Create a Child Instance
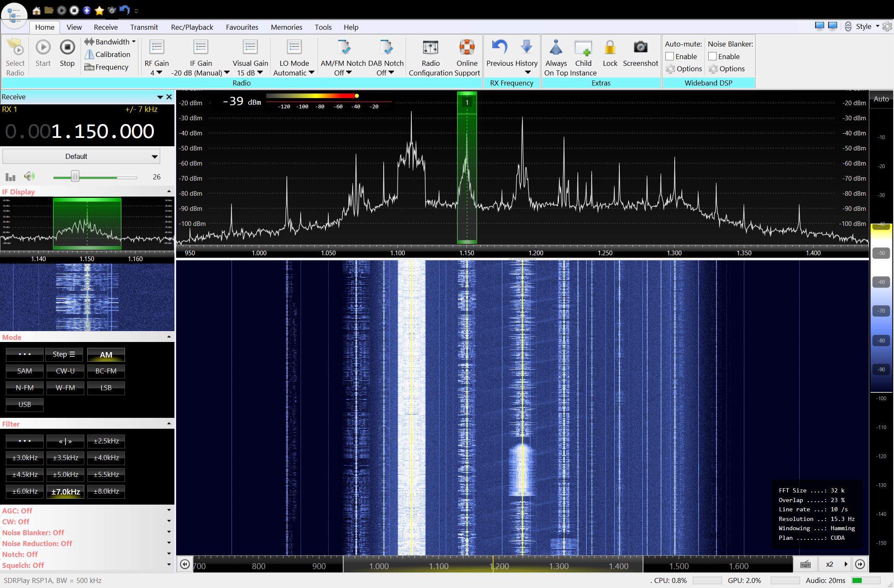Image resolution: width=894 pixels, height=588 pixels. 583,48
